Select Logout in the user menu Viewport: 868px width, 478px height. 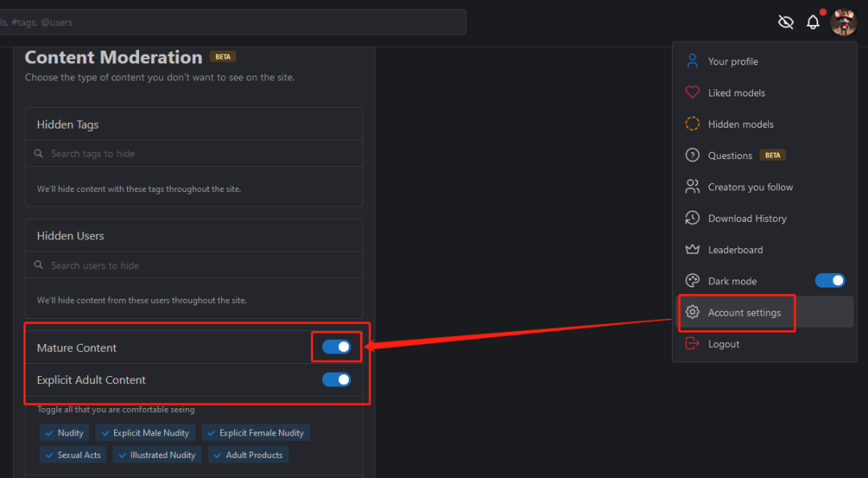pos(764,344)
